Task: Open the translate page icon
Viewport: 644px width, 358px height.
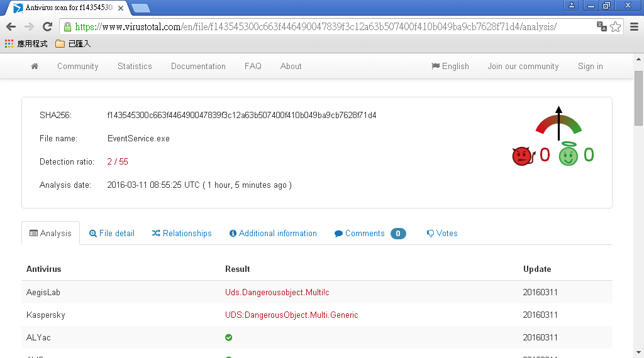Action: click(x=602, y=26)
